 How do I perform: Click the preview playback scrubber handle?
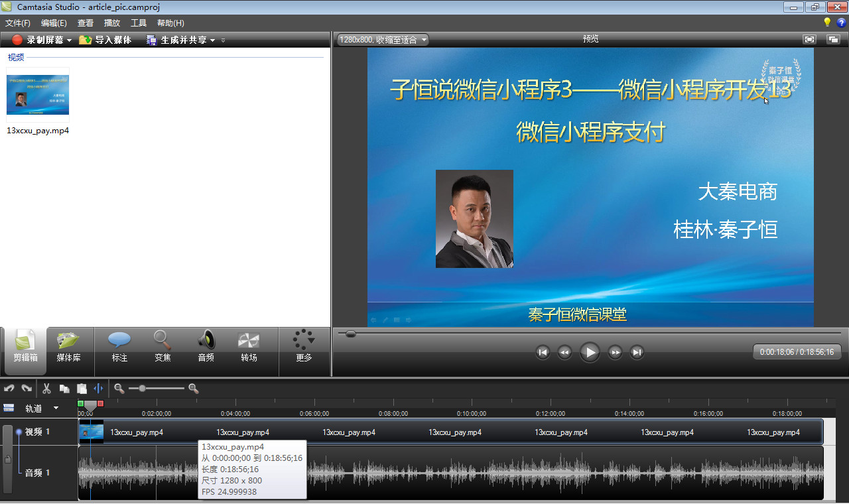click(x=350, y=334)
